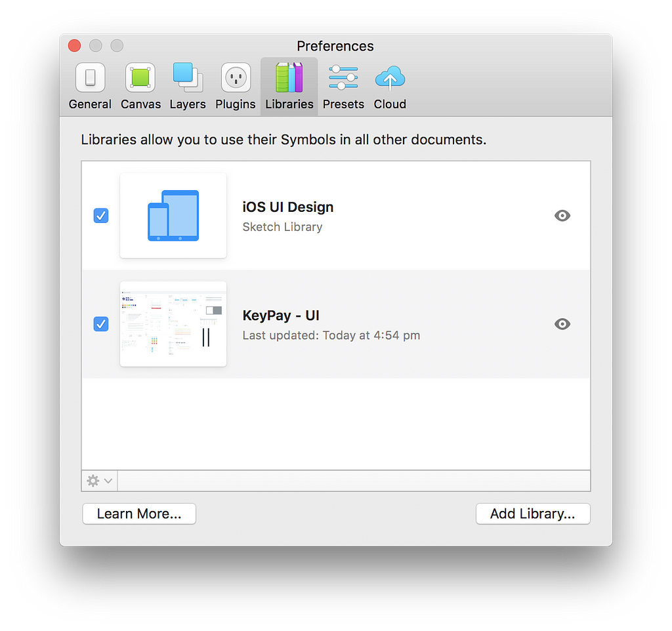This screenshot has width=672, height=631.
Task: Select the KeyPay - UI thumbnail
Action: click(173, 324)
